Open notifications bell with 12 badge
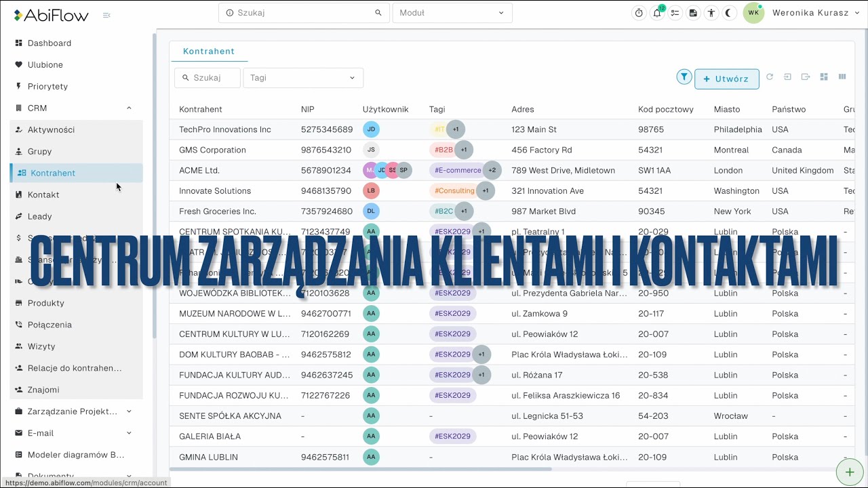The image size is (868, 488). 657,13
